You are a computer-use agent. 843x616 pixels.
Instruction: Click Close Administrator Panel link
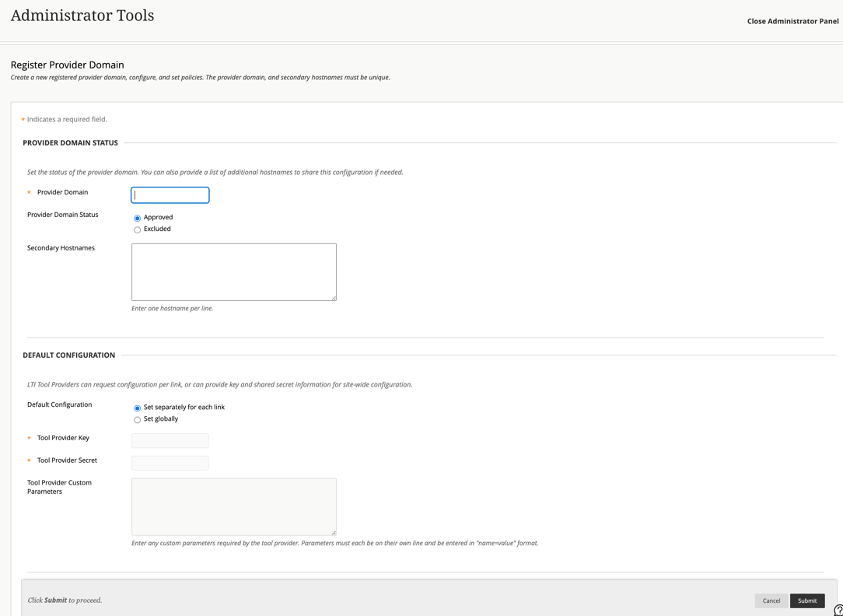tap(792, 22)
